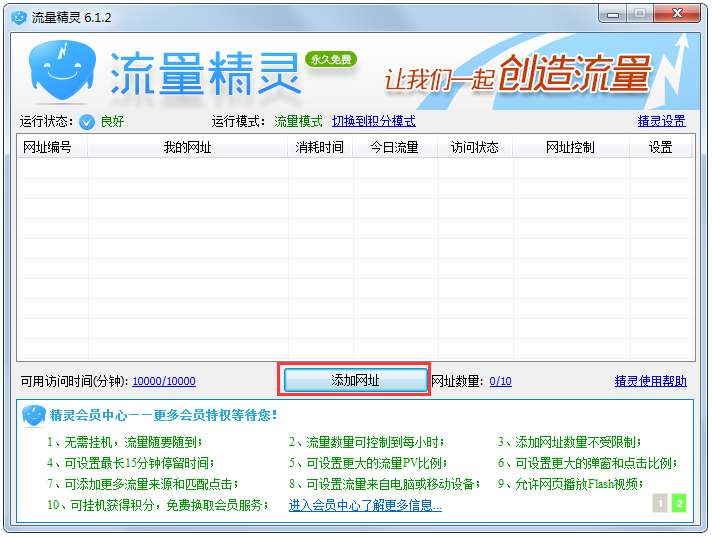Open 进入会员中心了解更多信息 link
The width and height of the screenshot is (712, 537).
[x=365, y=505]
